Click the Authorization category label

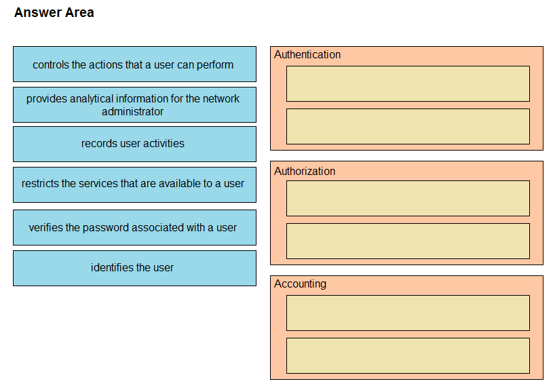(305, 172)
